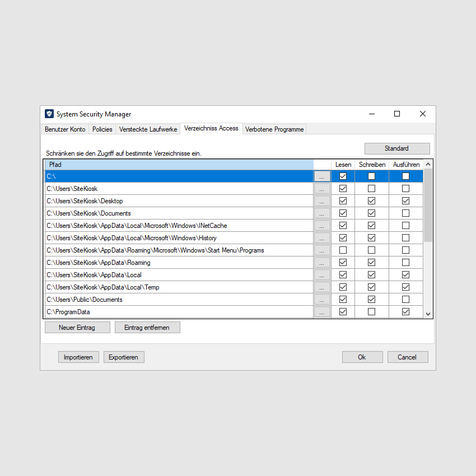Viewport: 476px width, 476px height.
Task: Enable Lesen for Start Menu\Programs path
Action: coord(343,250)
